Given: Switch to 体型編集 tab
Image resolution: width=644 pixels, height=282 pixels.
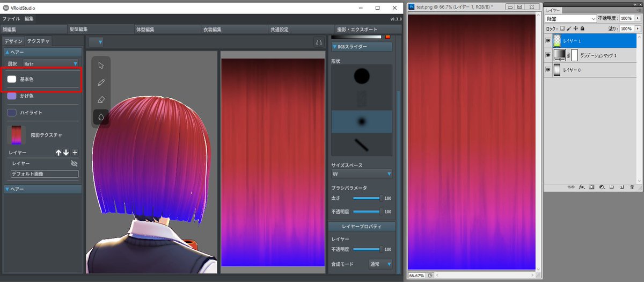Looking at the screenshot, I should (x=167, y=29).
